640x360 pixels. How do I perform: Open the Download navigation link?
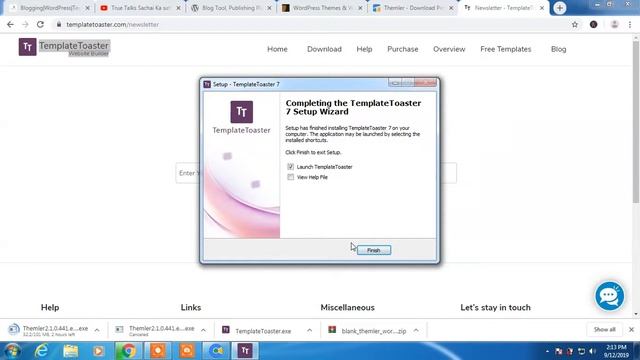(324, 49)
